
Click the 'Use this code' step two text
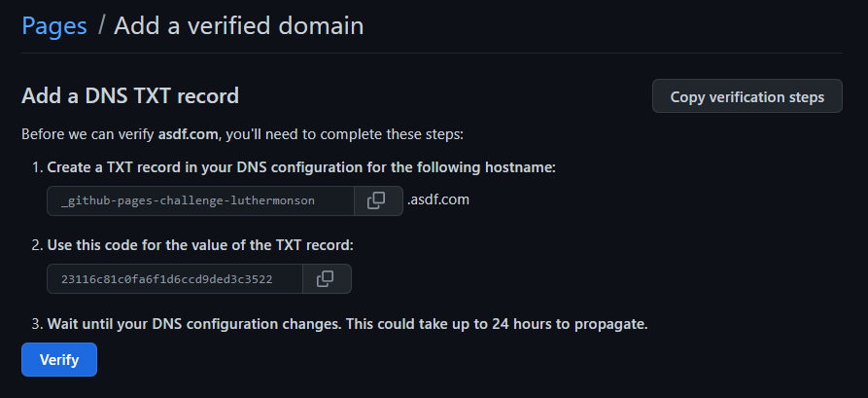point(200,245)
